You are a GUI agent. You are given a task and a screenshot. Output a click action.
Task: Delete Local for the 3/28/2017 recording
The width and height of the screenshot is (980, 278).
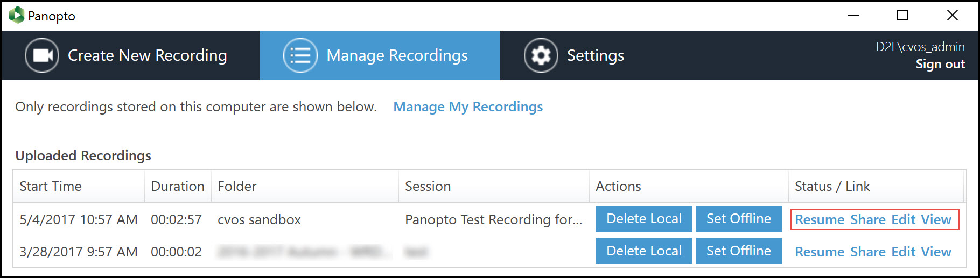click(x=643, y=251)
